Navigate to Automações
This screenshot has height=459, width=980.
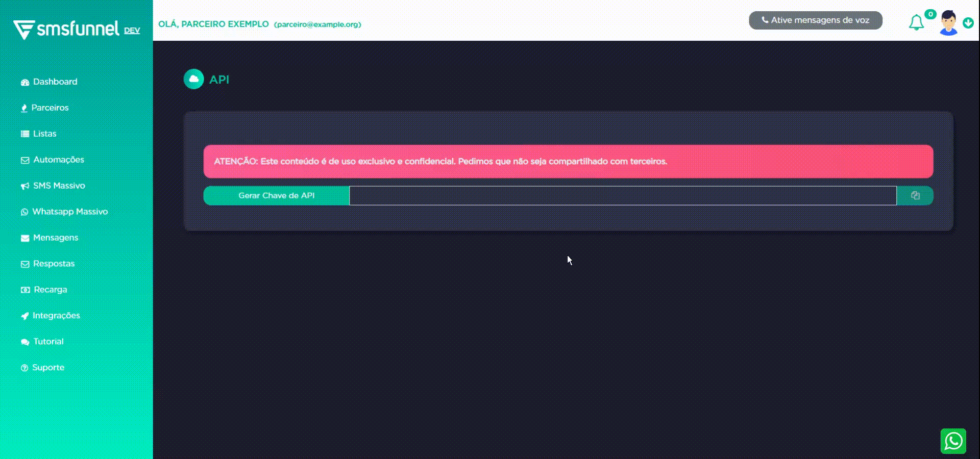point(59,160)
